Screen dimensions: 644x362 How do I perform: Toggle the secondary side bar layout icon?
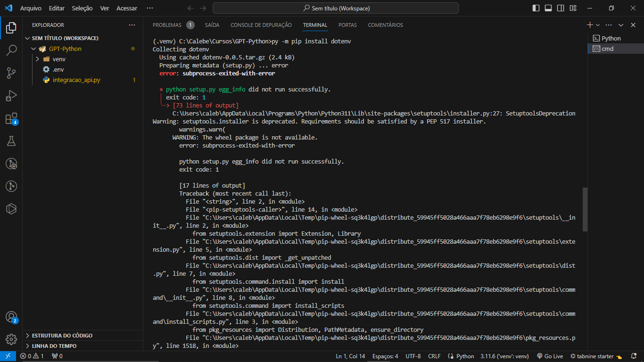(x=561, y=8)
